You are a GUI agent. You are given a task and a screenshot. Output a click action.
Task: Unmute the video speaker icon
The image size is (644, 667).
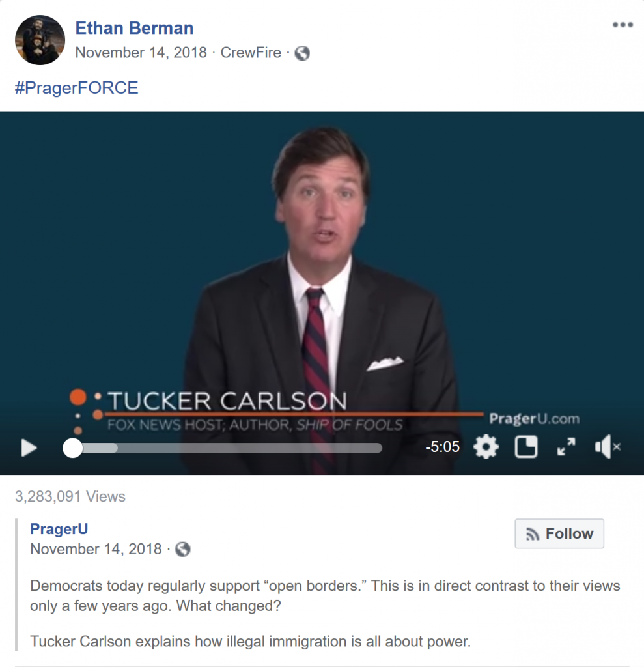(x=608, y=447)
